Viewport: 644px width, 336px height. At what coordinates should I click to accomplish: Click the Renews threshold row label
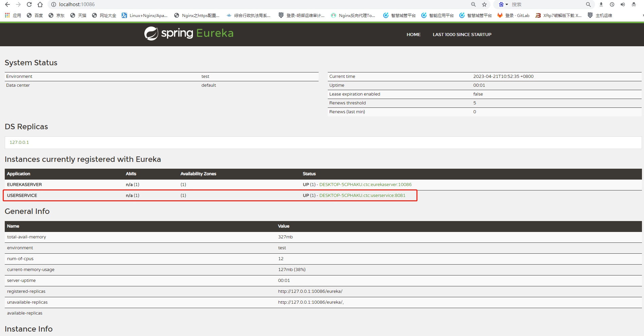click(347, 103)
